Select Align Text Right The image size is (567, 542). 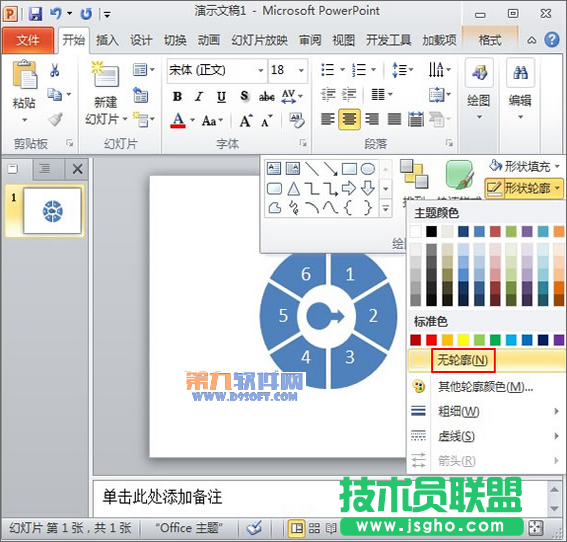372,119
